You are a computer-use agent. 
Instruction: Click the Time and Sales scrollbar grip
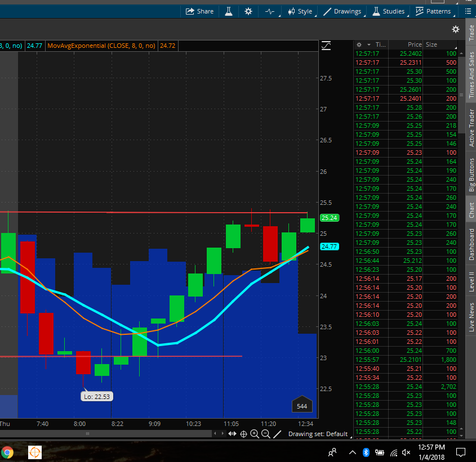click(x=461, y=95)
